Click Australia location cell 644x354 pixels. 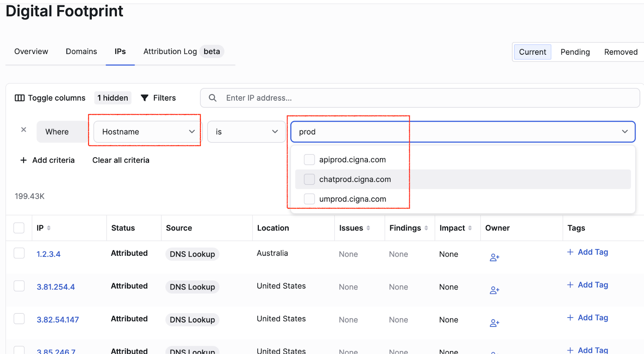coord(272,253)
